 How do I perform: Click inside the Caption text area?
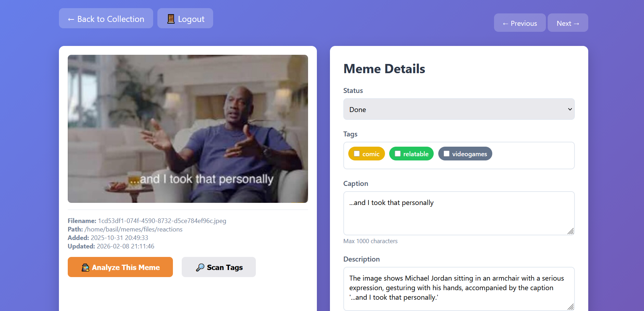point(459,213)
